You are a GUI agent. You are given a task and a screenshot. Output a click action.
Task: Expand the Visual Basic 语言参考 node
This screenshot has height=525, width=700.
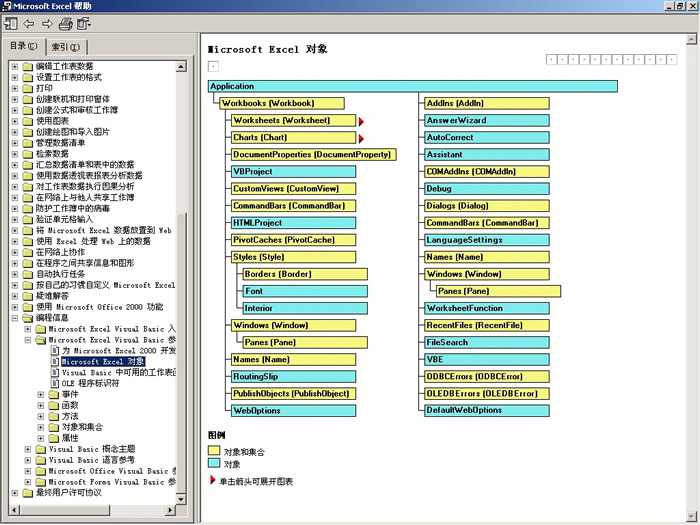click(27, 460)
